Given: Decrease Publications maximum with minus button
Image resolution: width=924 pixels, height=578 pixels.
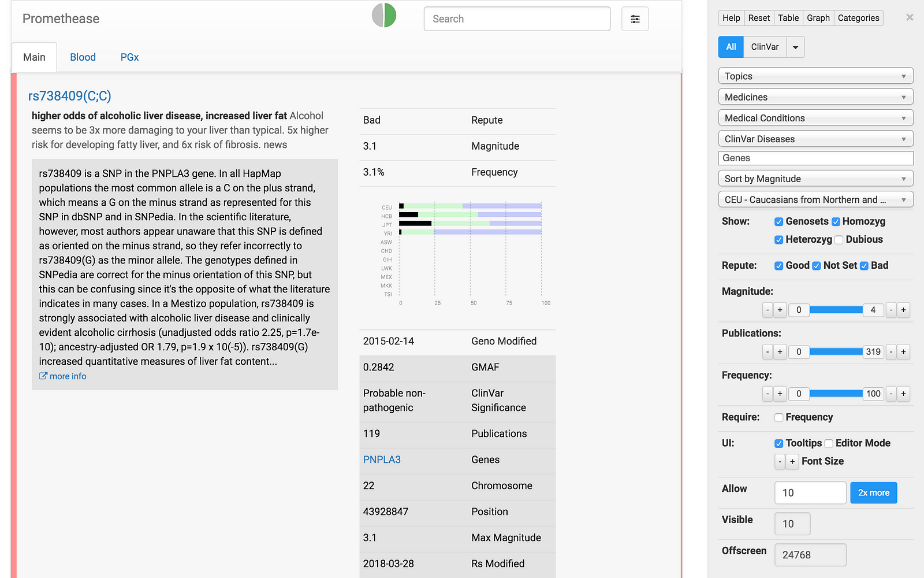Looking at the screenshot, I should [891, 351].
